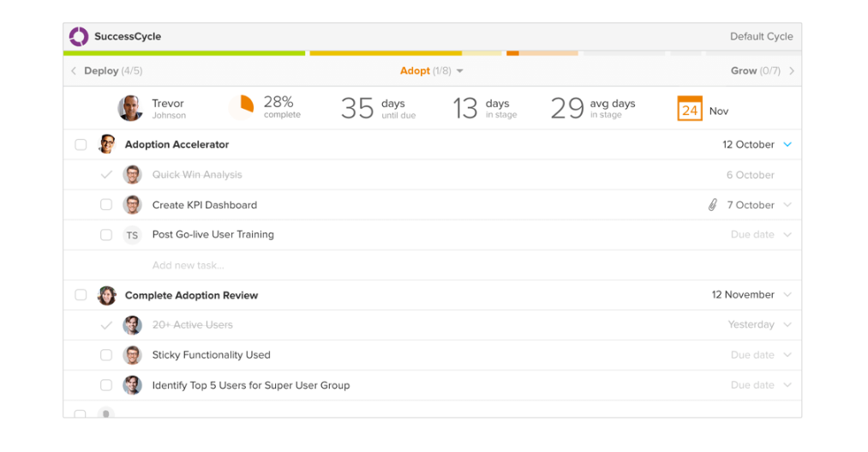Screen dimensions: 868x452
Task: Check the Adoption Accelerator checkbox
Action: click(x=81, y=145)
